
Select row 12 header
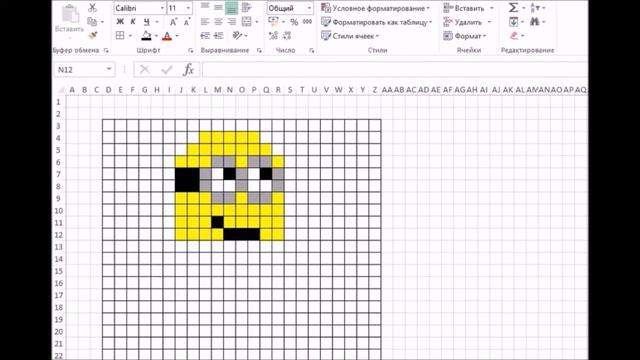coord(59,235)
